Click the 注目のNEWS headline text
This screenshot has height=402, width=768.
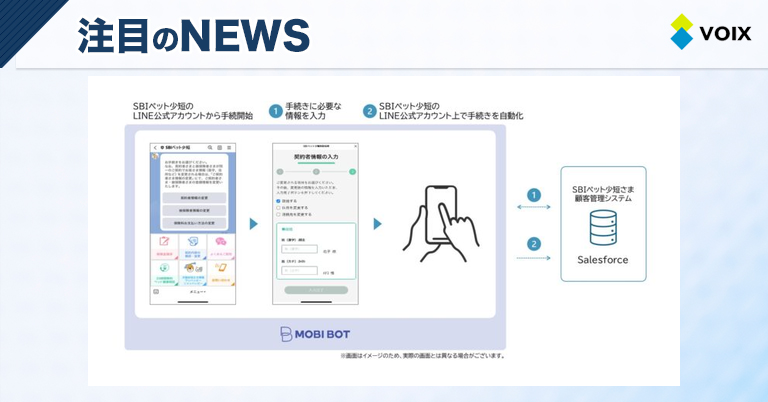[194, 35]
